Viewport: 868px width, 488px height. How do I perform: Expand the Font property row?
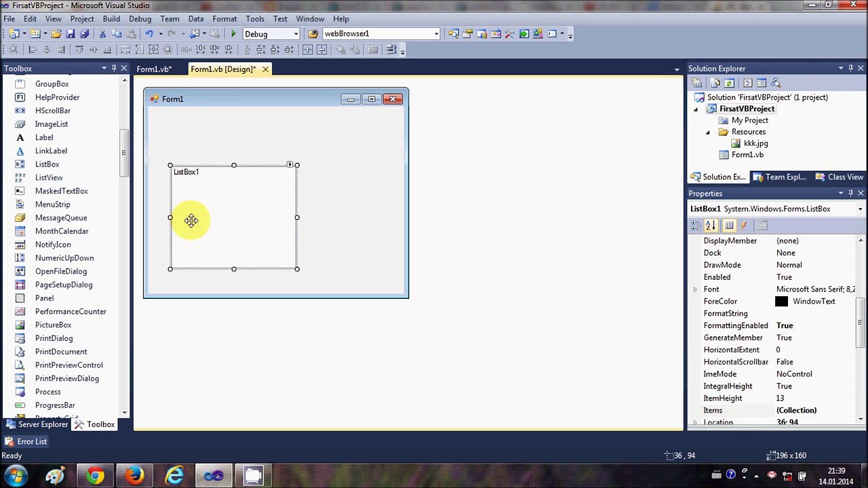tap(695, 289)
